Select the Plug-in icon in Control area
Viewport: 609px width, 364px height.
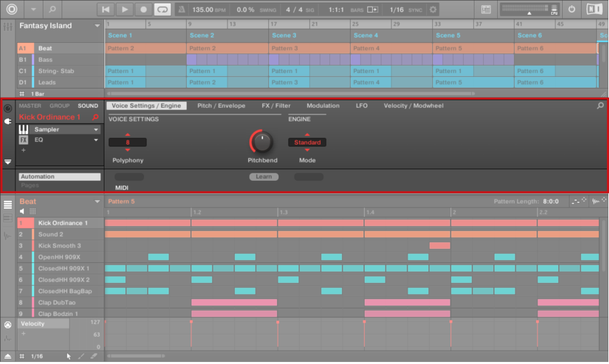click(x=8, y=122)
